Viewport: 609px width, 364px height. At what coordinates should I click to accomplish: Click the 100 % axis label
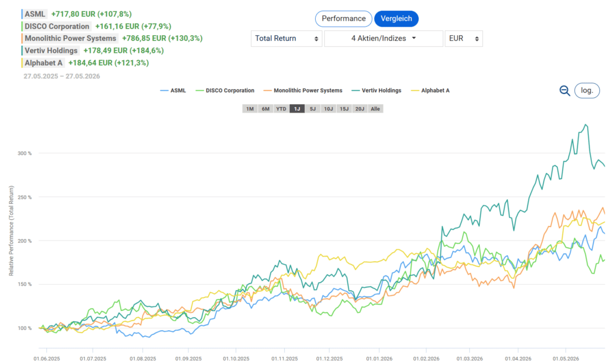click(x=24, y=328)
